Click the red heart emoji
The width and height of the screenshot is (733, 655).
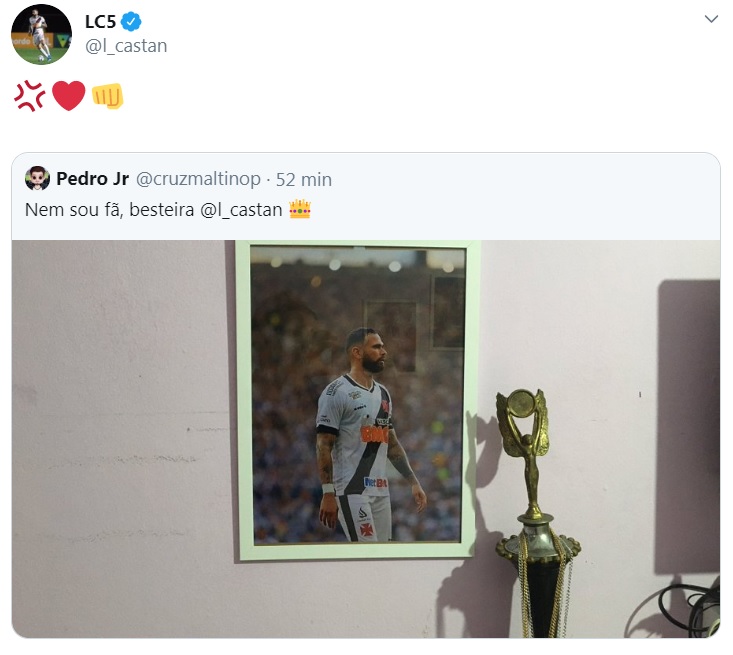coord(69,95)
